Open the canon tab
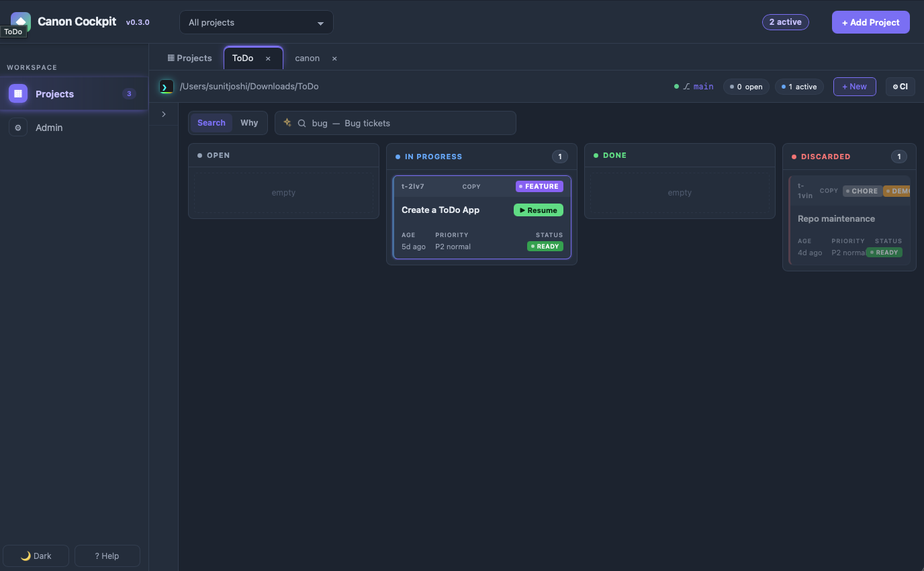This screenshot has height=571, width=924. [308, 58]
